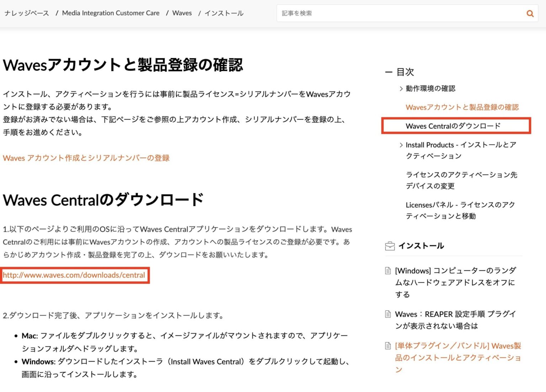Image resolution: width=546 pixels, height=392 pixels.
Task: Open the ナレッジベース breadcrumb item
Action: (26, 13)
